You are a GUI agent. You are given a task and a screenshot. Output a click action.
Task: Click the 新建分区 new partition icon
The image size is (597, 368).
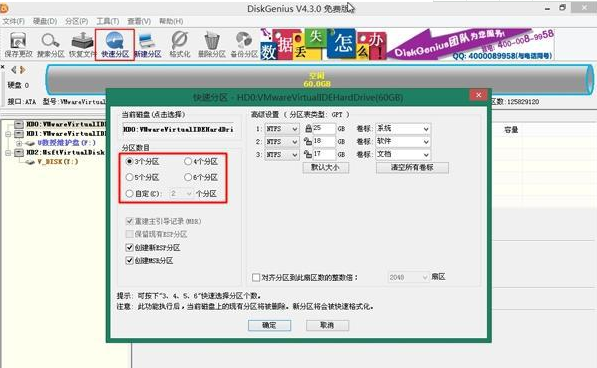pyautogui.click(x=147, y=45)
